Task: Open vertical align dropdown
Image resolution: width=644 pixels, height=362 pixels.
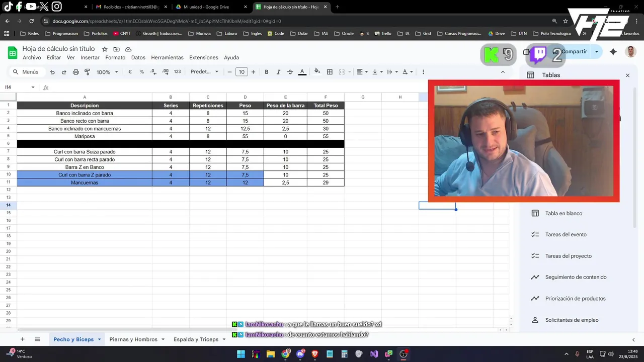Action: (x=377, y=72)
